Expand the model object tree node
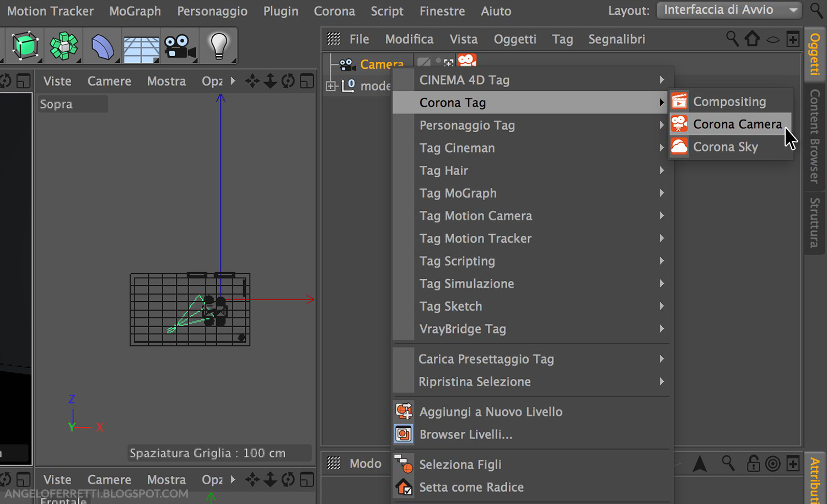827x504 pixels. click(331, 86)
